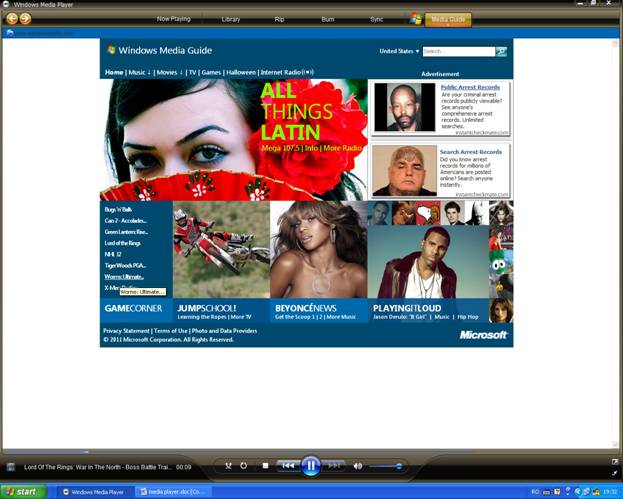
Task: Switch to media player.doc taskbar item
Action: [173, 492]
